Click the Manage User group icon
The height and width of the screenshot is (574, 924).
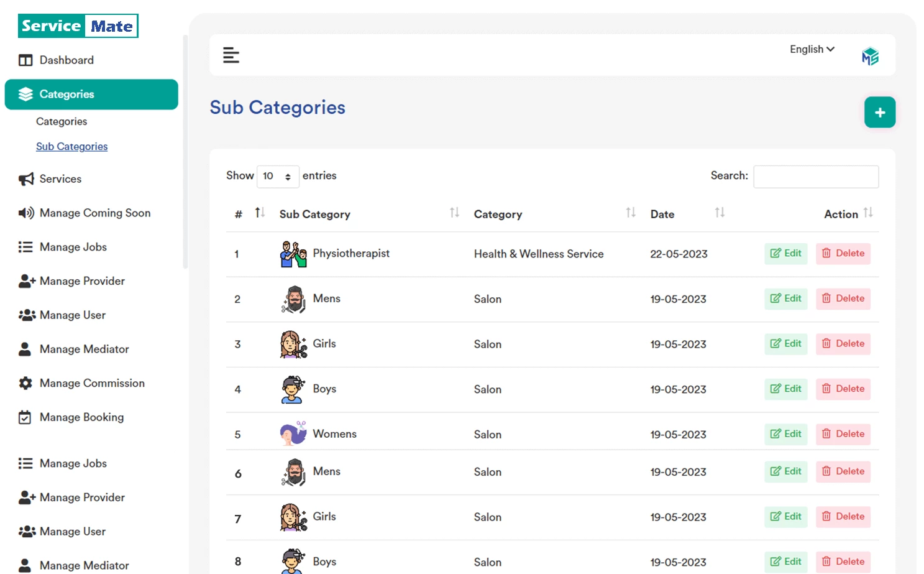click(x=25, y=315)
